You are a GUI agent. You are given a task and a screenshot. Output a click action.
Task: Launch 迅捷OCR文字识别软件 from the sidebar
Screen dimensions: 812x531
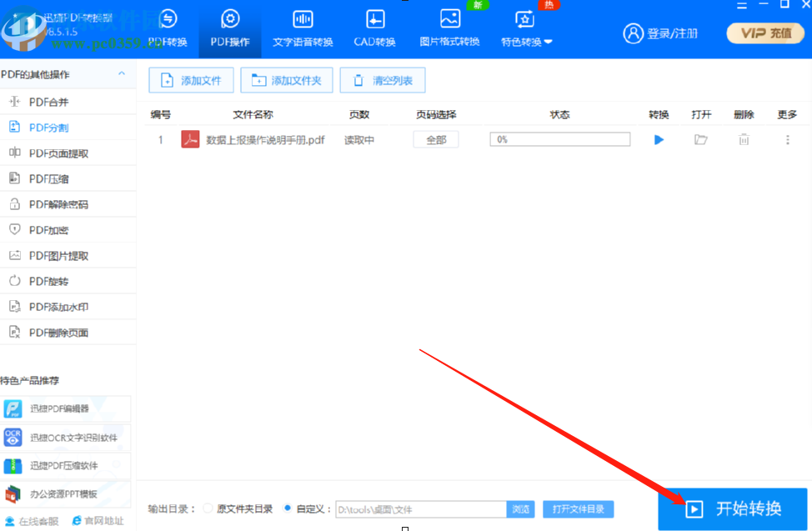[x=65, y=438]
